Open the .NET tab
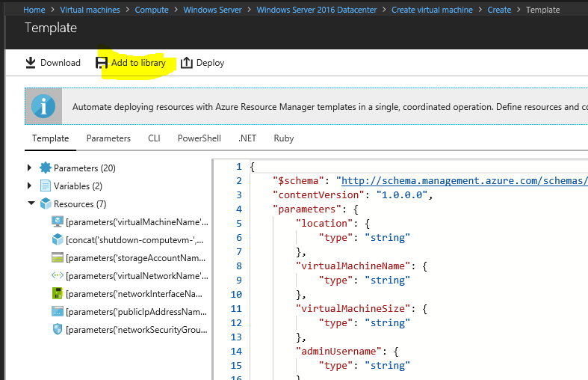 click(247, 138)
